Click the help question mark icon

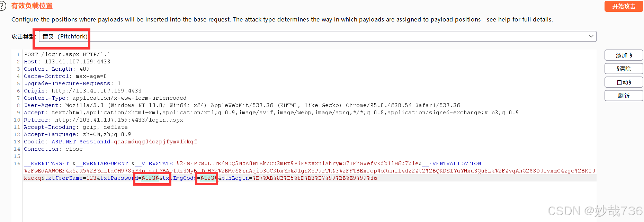point(2,6)
